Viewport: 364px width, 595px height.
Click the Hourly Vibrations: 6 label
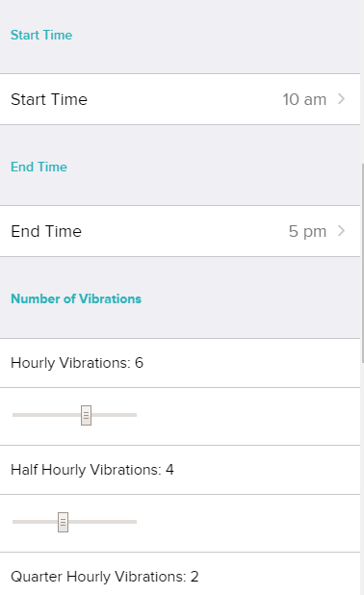coord(77,363)
